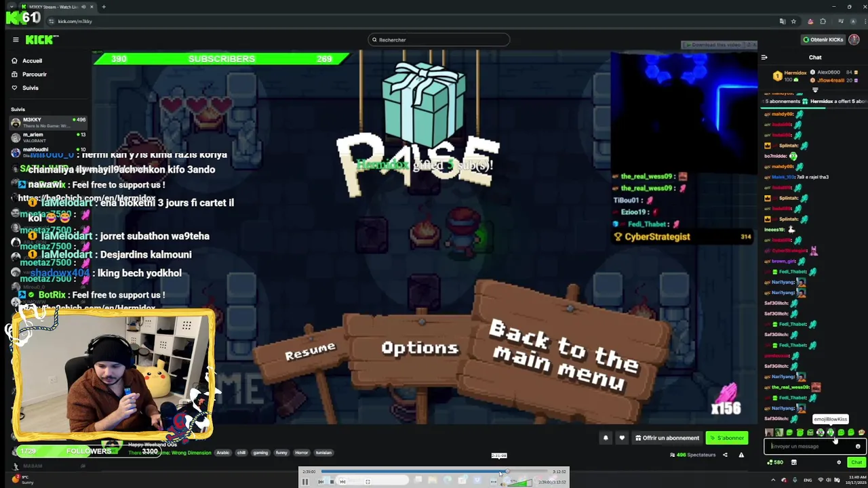Click the Rechercher search field
Viewport: 868px width, 488px height.
pyautogui.click(x=439, y=39)
